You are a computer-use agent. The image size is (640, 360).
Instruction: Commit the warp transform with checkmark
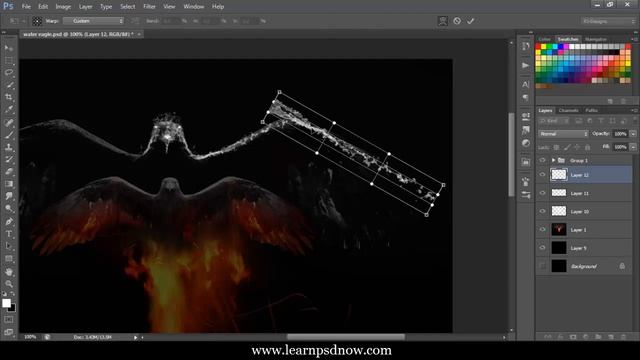[471, 21]
